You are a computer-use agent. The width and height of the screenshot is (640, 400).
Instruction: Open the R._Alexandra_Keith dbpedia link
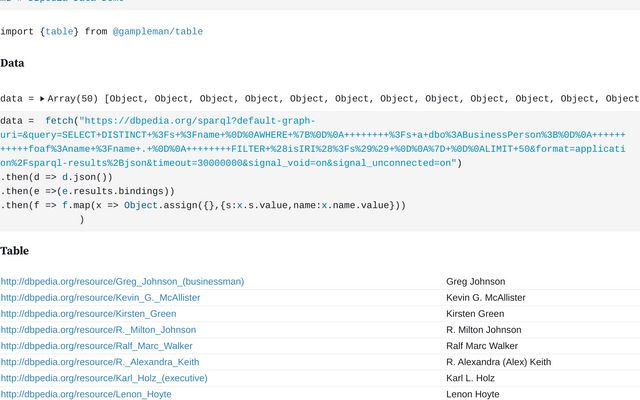click(100, 362)
